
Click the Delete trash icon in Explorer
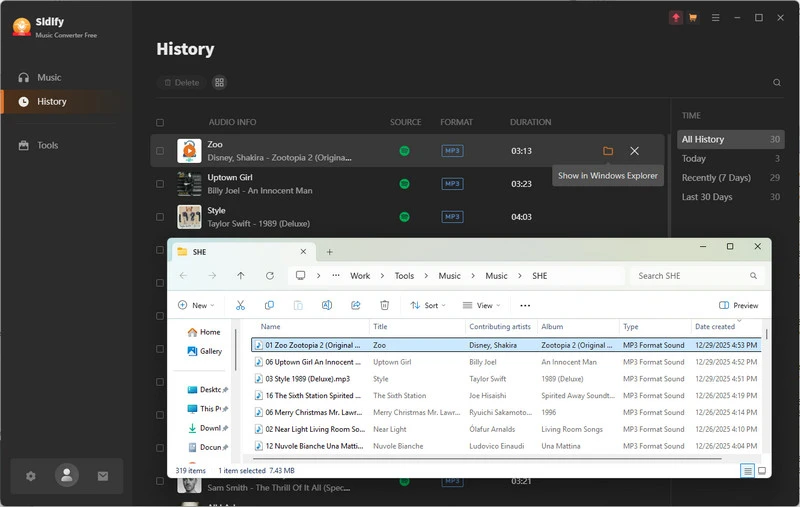[x=385, y=305]
